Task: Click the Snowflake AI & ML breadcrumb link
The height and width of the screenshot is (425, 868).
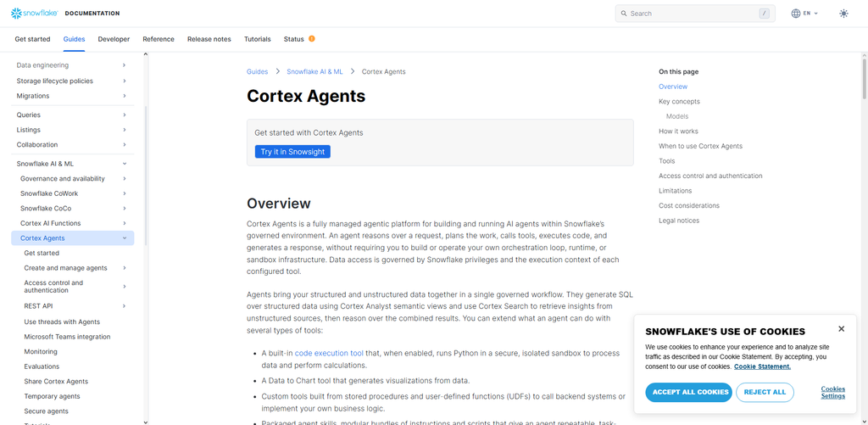Action: [x=314, y=71]
